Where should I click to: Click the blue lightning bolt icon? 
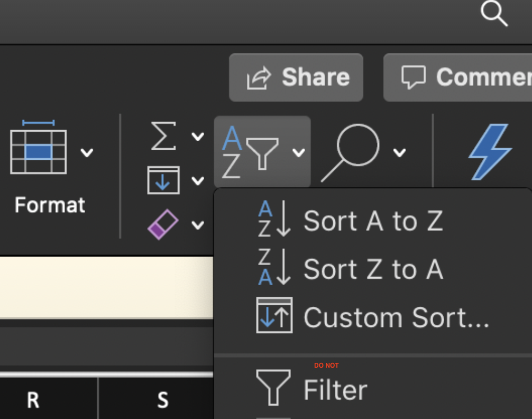(x=489, y=152)
